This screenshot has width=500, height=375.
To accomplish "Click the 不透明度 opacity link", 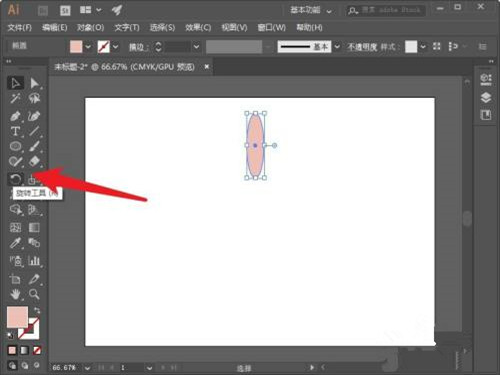I will [362, 47].
